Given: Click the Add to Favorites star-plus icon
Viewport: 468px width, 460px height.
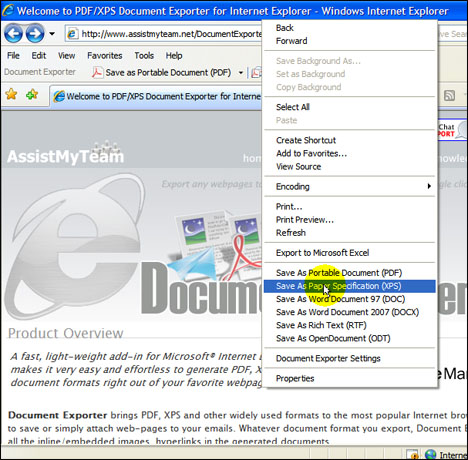Looking at the screenshot, I should [x=32, y=94].
